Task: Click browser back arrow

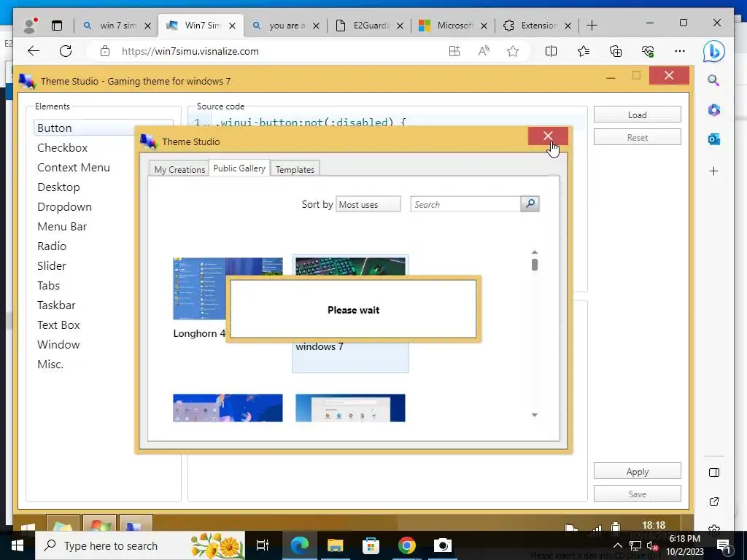Action: coord(34,51)
